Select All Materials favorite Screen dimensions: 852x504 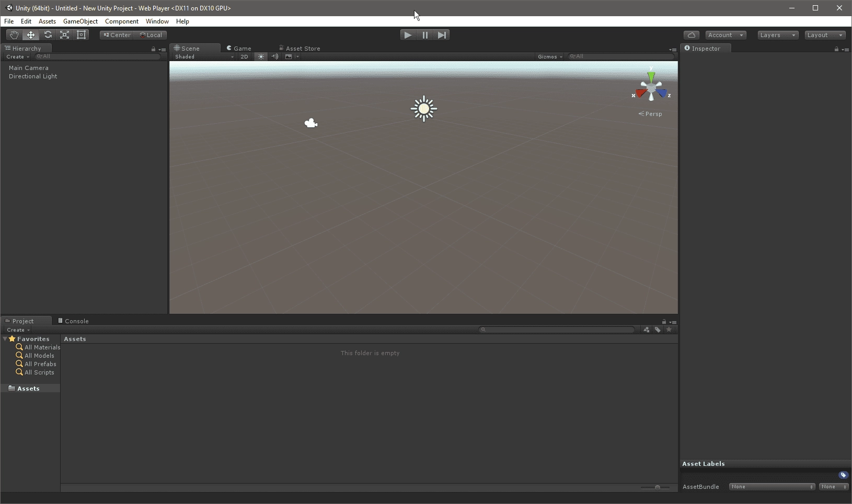[38, 347]
